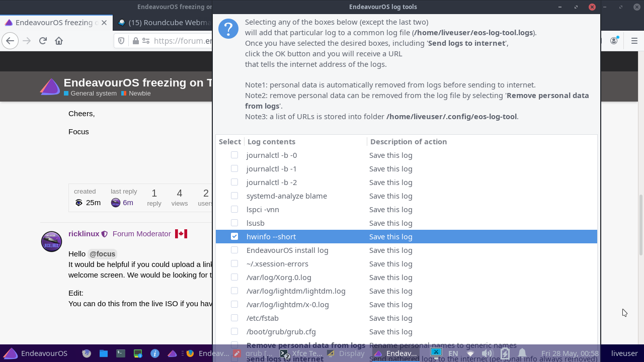Viewport: 644px width, 362px height.
Task: Tick journalctl -b -0 checkbox
Action: [234, 155]
